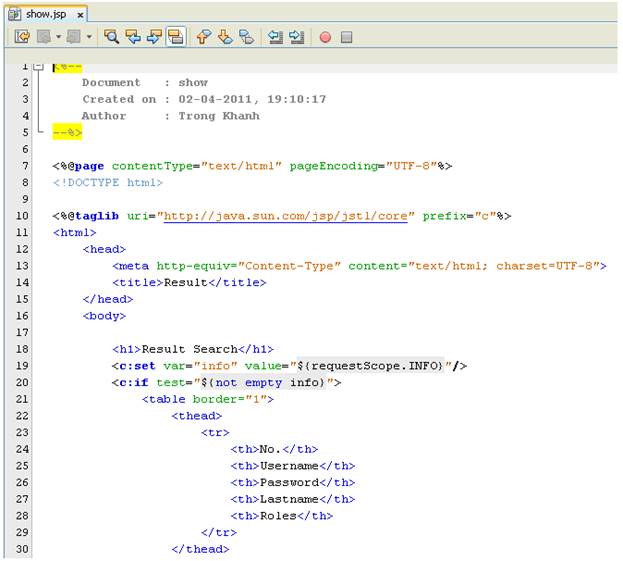Open the java.sun.com jstl/core URL link
The image size is (623, 561).
285,216
